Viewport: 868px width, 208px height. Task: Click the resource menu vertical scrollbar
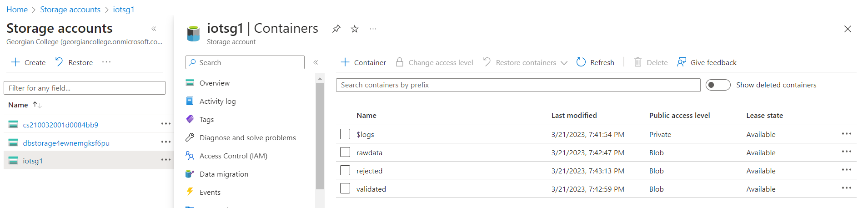(320, 137)
